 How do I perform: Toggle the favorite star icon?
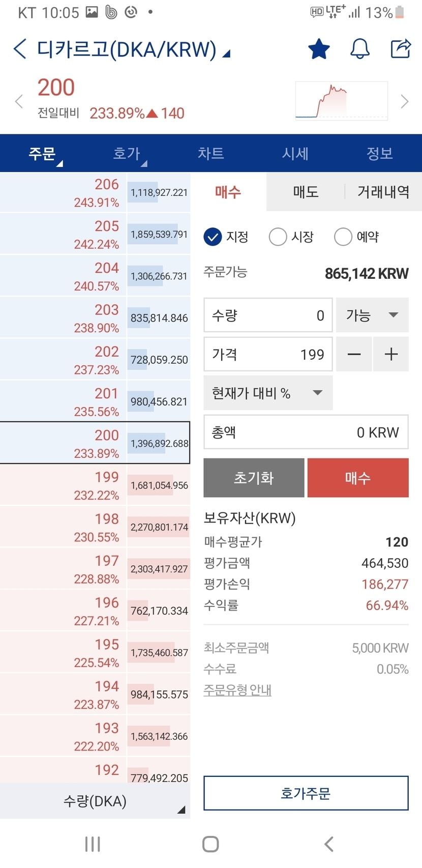[319, 49]
